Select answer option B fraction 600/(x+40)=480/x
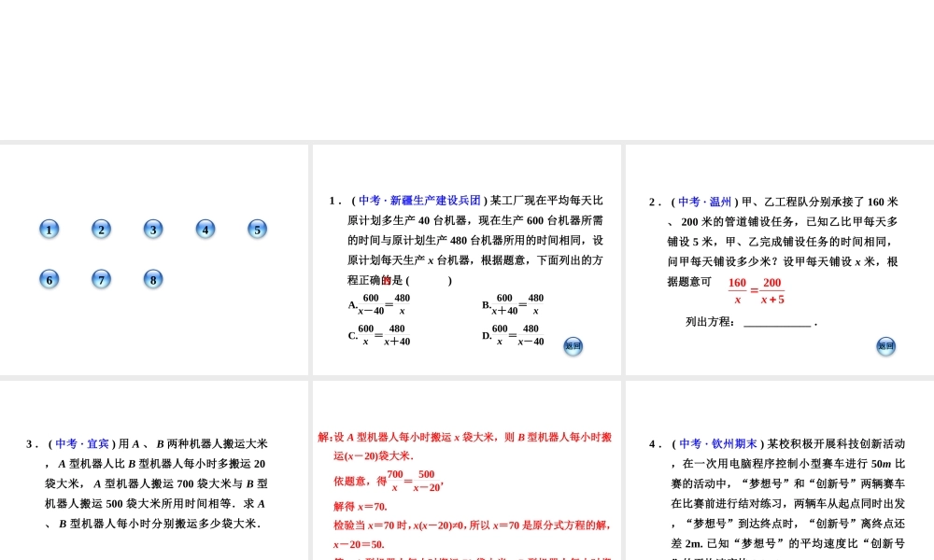Screen dimensions: 934x560 (513, 304)
